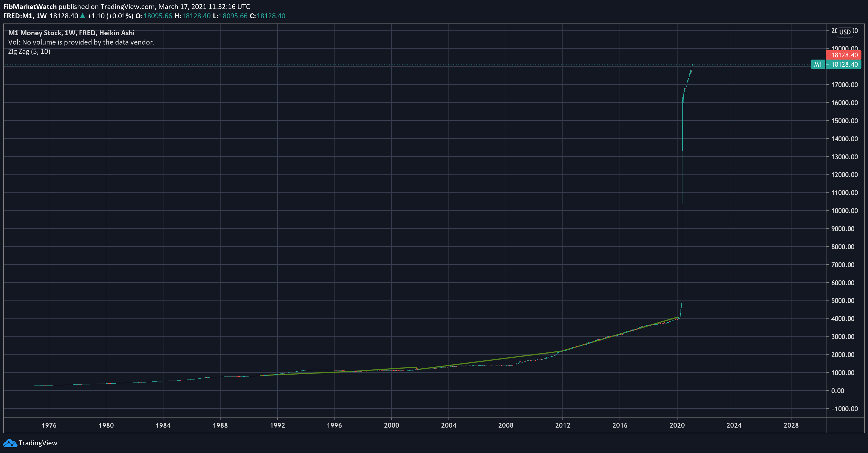
Task: Click the 12000.00 price axis label
Action: click(x=844, y=175)
